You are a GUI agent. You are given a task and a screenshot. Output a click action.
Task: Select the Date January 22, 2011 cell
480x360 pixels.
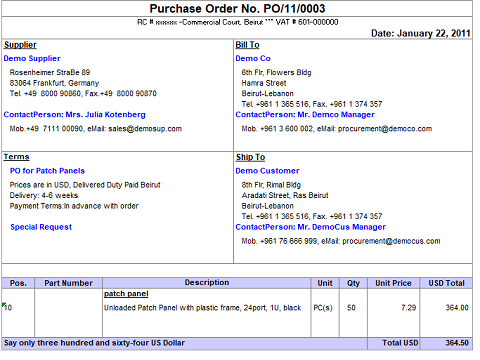pyautogui.click(x=421, y=33)
